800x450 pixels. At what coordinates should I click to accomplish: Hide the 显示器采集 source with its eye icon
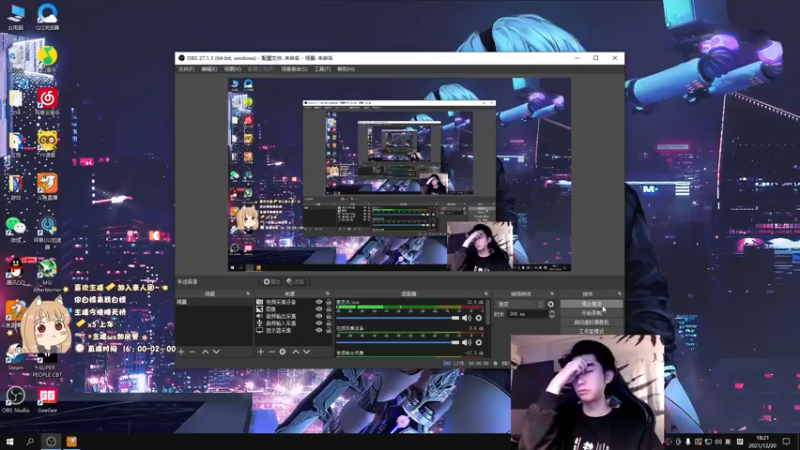319,331
